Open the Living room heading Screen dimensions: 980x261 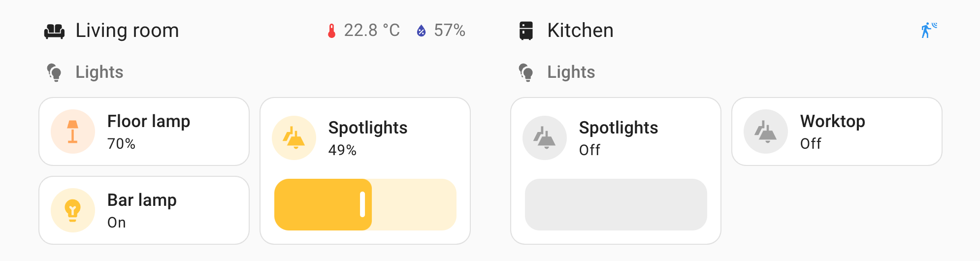coord(127,31)
